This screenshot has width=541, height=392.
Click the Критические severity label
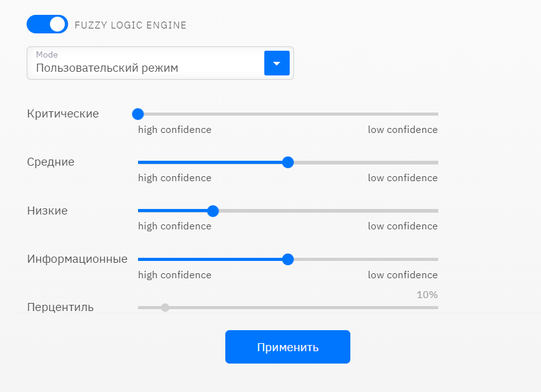click(x=63, y=114)
